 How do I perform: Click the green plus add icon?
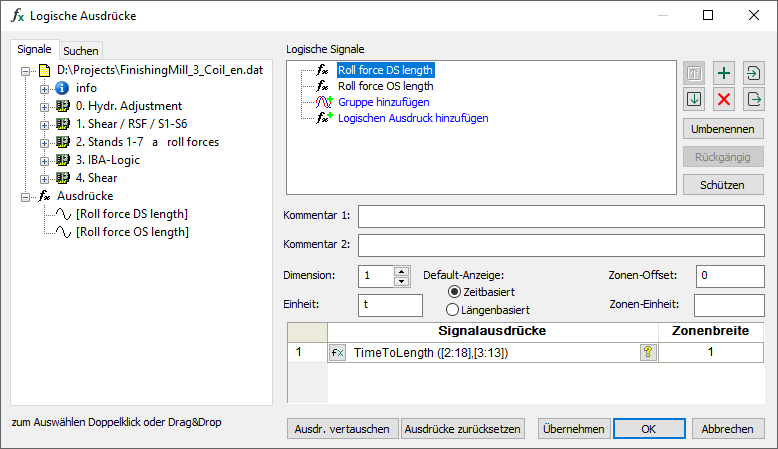[725, 73]
